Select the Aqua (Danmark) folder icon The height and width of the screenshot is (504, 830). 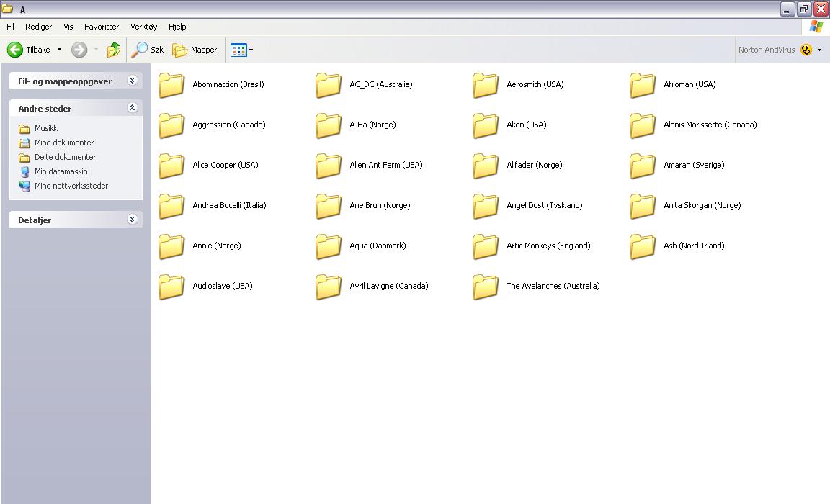tap(329, 246)
